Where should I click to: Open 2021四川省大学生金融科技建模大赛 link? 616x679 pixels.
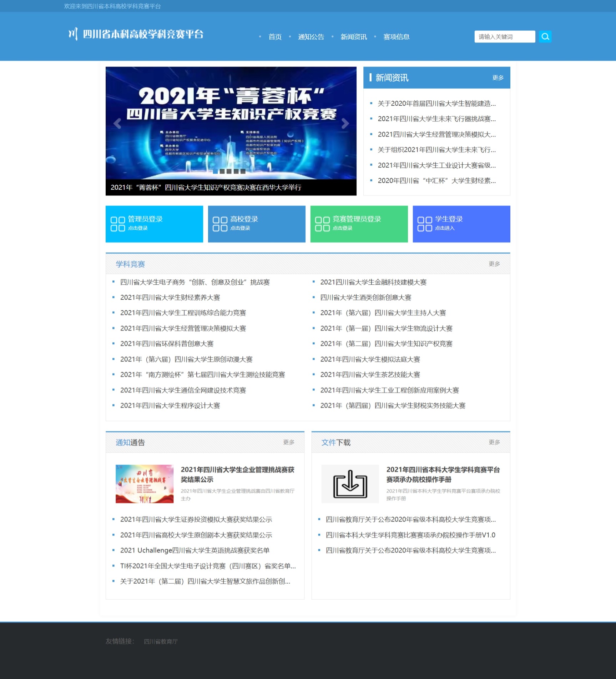click(373, 282)
